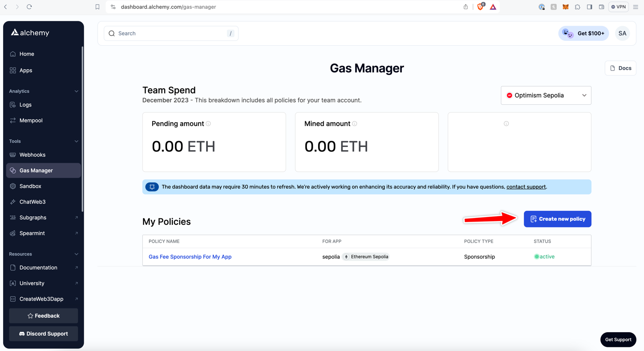644x351 pixels.
Task: Go to the Home page
Action: point(27,53)
